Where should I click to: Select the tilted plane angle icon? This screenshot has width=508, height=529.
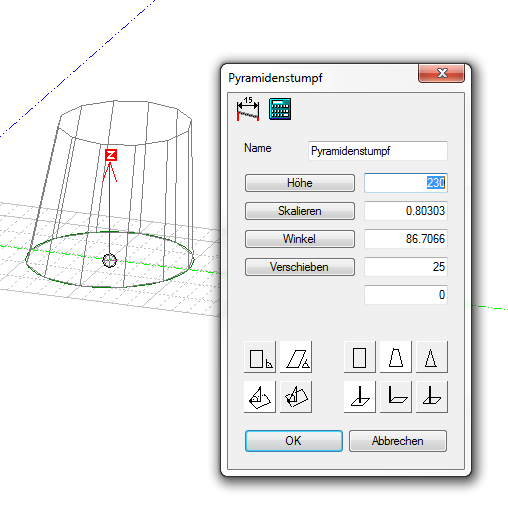pos(260,397)
